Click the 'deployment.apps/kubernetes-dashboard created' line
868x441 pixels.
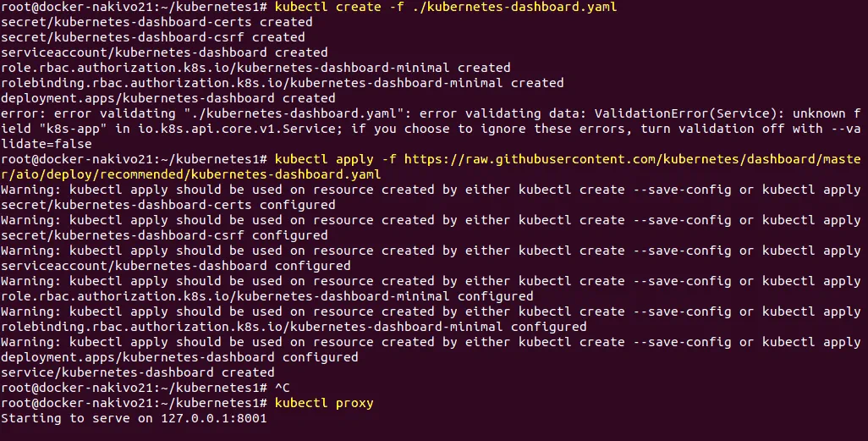click(168, 98)
